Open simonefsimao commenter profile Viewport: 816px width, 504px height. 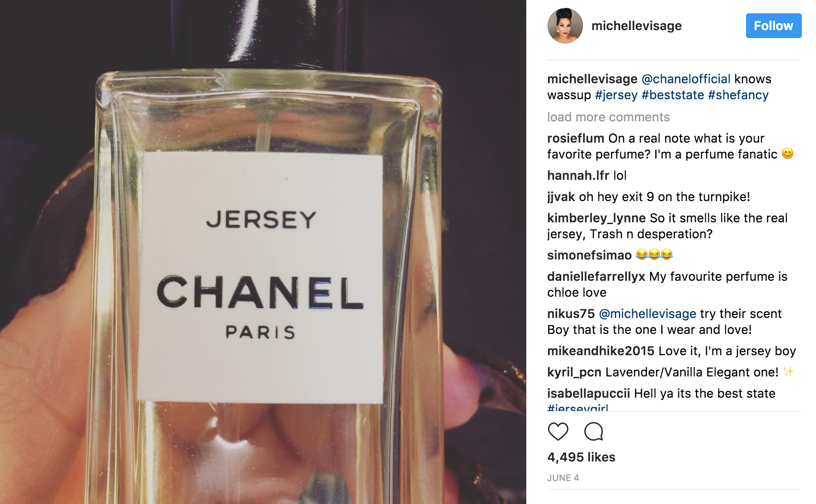[589, 255]
